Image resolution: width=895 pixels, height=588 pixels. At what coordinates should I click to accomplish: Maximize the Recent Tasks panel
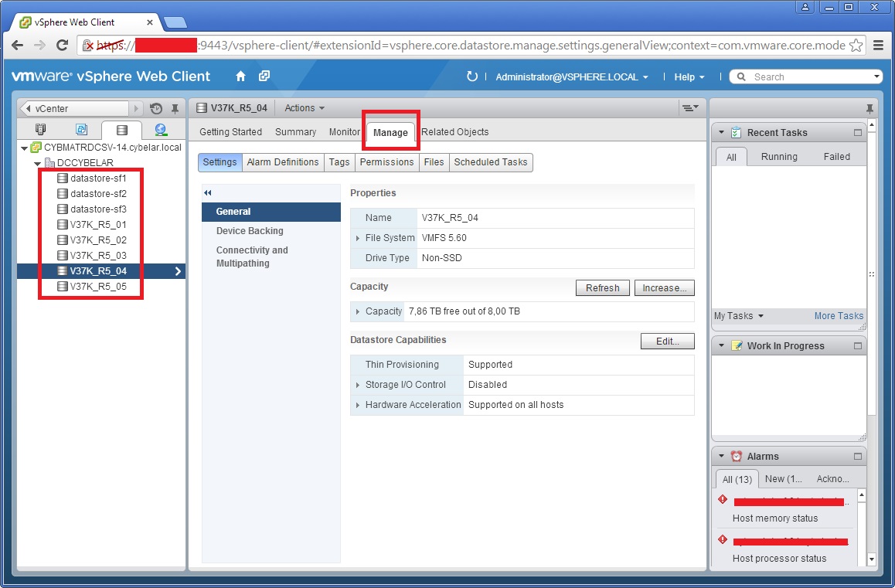point(857,132)
